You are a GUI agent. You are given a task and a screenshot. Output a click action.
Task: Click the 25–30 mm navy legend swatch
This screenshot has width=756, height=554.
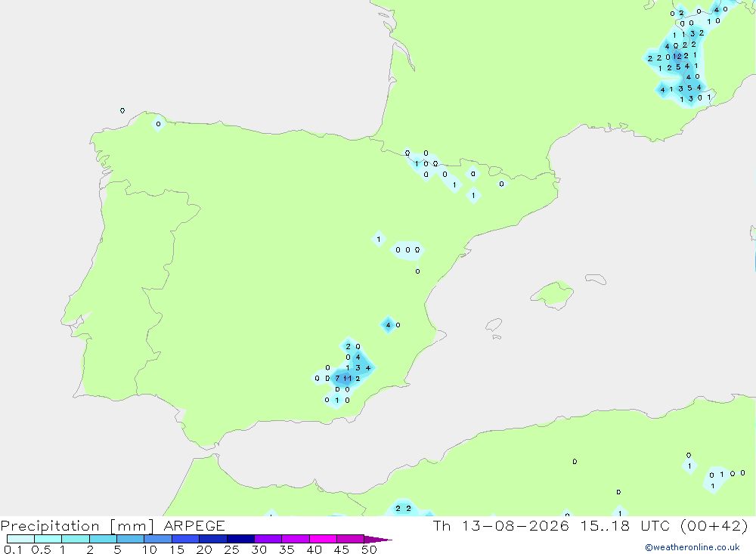[240, 539]
